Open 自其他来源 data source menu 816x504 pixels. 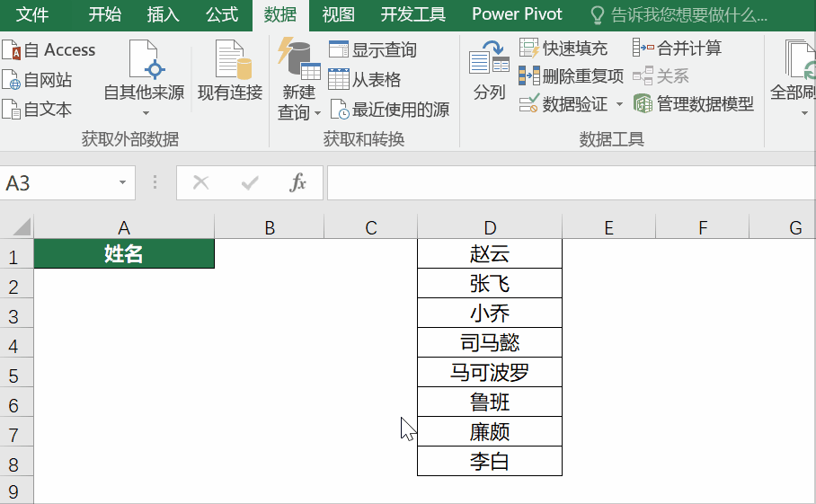144,78
